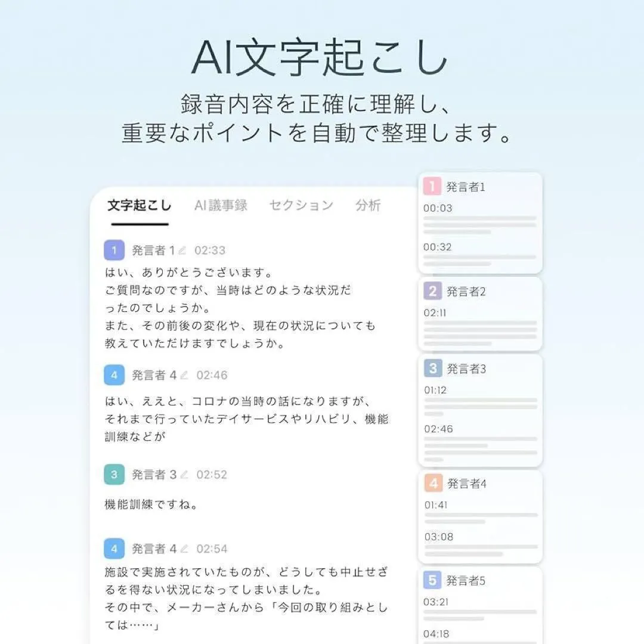644x644 pixels.
Task: Open the セクション tab
Action: [x=301, y=205]
